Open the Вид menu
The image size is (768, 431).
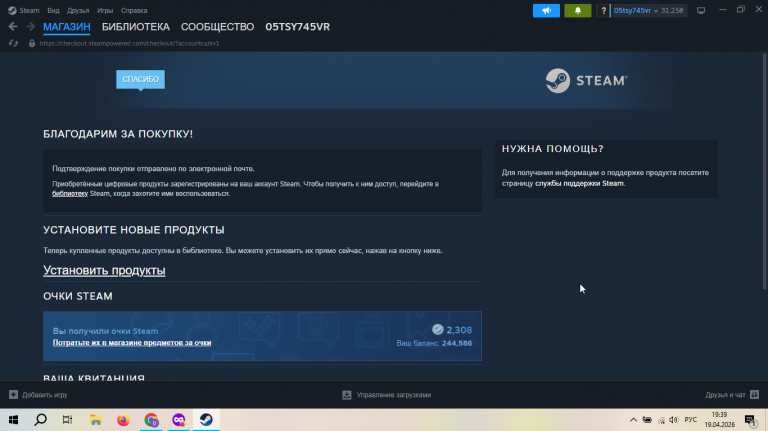pos(53,10)
